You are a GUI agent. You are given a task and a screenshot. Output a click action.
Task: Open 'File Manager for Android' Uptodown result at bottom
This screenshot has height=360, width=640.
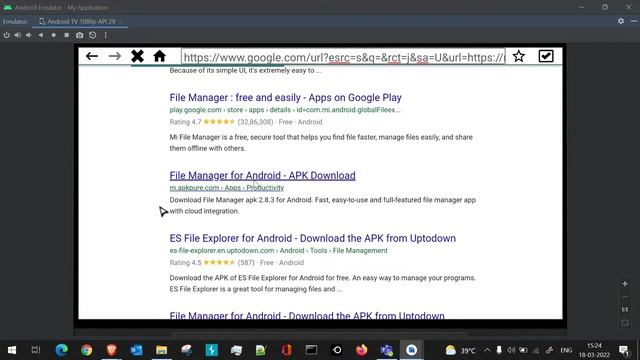[307, 315]
